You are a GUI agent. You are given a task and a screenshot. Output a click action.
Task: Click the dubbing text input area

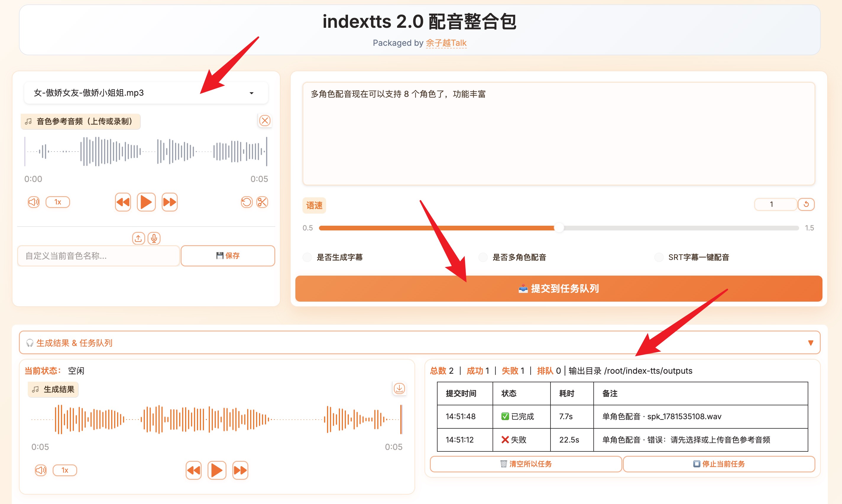558,134
